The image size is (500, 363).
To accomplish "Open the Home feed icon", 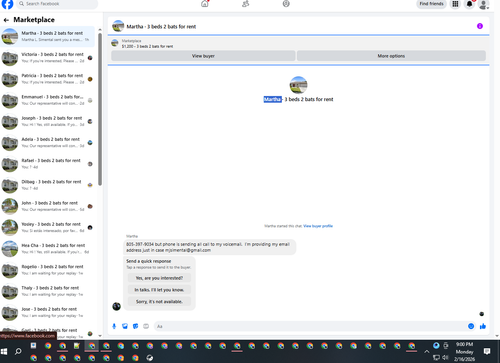I will pos(205,4).
